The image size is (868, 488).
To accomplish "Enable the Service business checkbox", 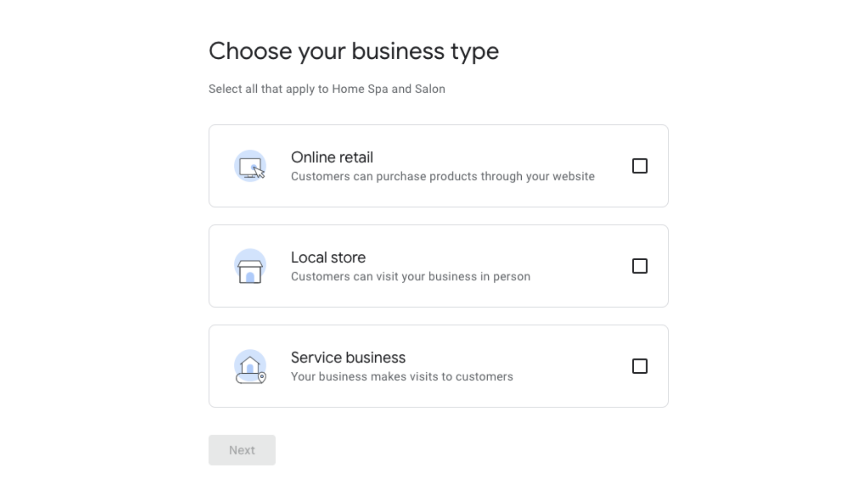I will point(639,366).
